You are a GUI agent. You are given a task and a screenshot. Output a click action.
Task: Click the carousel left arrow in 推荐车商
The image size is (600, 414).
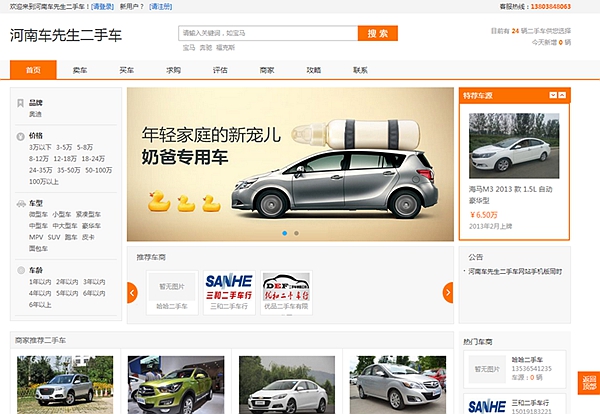coord(132,292)
